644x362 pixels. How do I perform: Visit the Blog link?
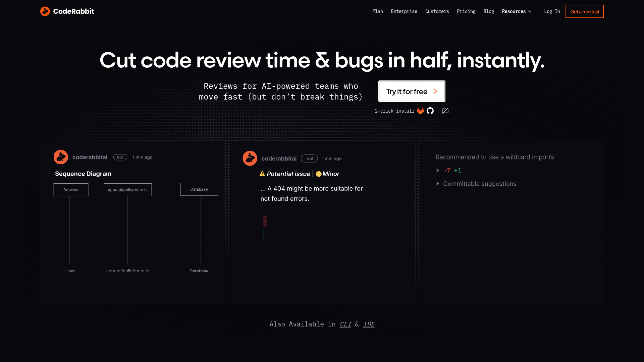coord(489,11)
